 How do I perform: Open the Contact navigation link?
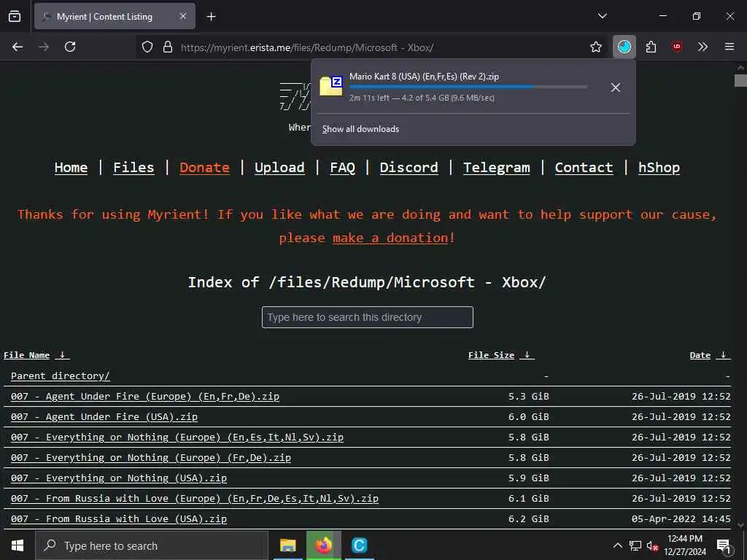point(584,168)
